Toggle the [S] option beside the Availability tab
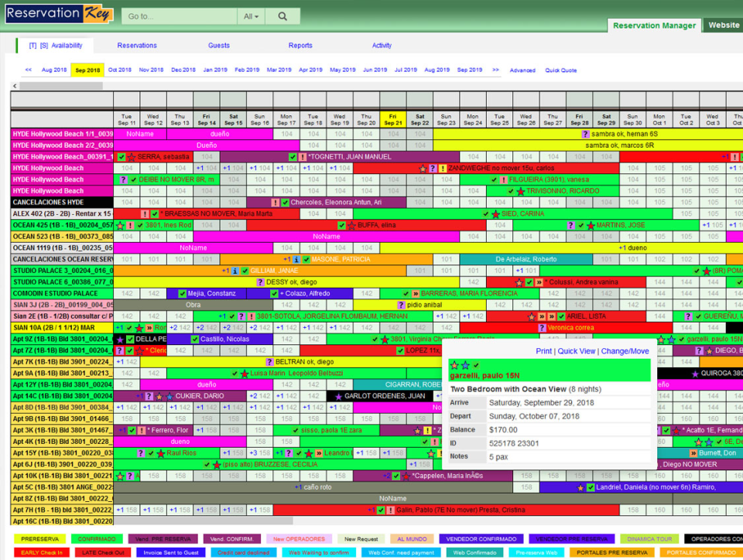Image resolution: width=743 pixels, height=560 pixels. 43,45
